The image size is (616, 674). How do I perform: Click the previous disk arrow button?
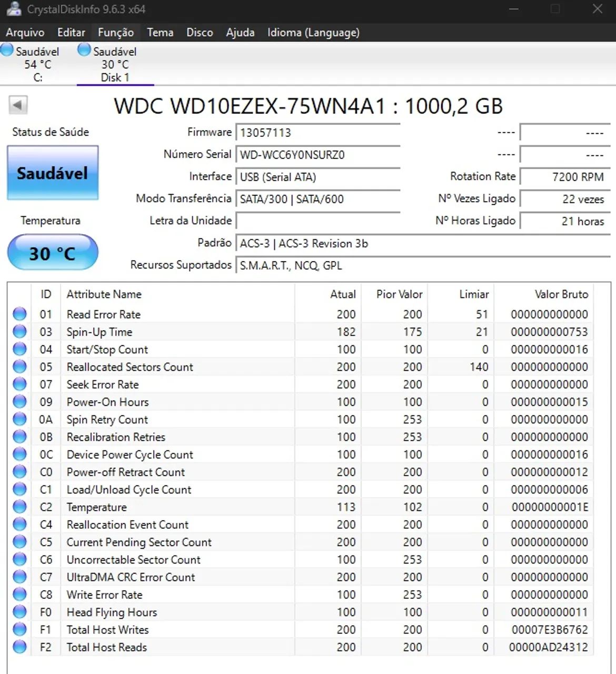point(18,105)
